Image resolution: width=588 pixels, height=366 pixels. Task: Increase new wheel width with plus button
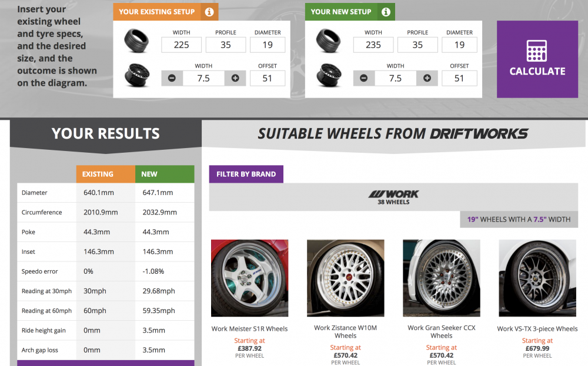pos(427,78)
